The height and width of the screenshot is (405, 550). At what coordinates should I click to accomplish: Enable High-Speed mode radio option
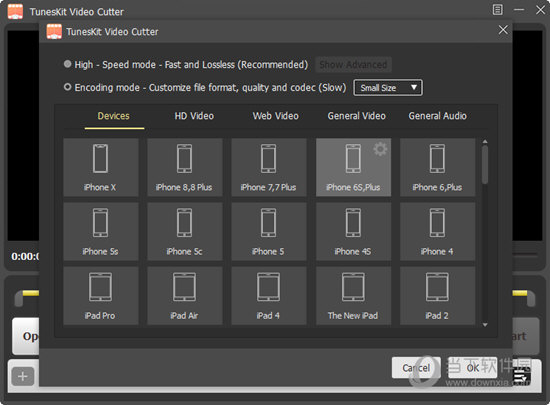(67, 64)
